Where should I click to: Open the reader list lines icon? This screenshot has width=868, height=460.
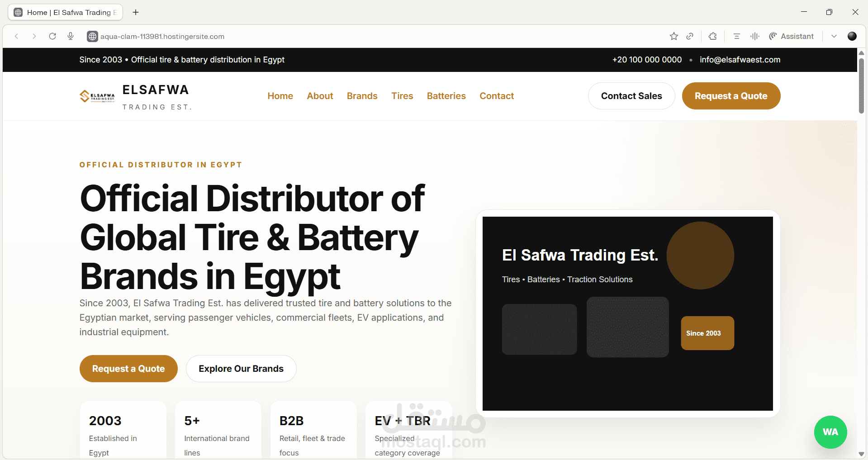pos(737,36)
